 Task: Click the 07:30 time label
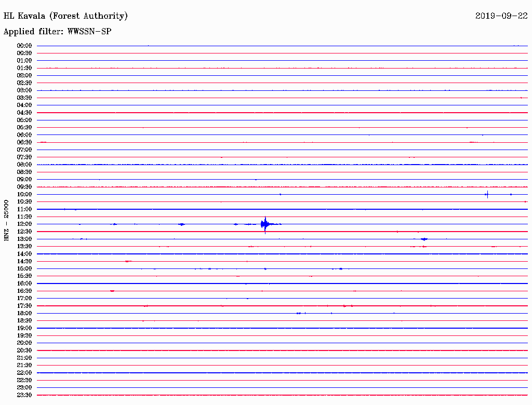[x=24, y=157]
